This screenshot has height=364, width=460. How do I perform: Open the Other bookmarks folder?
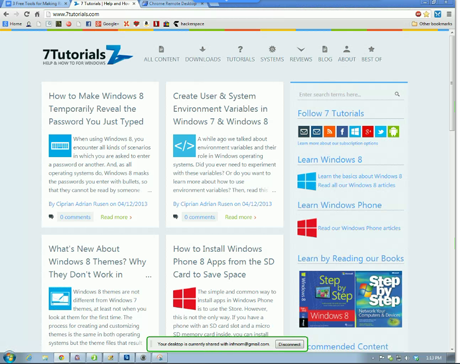(x=432, y=24)
